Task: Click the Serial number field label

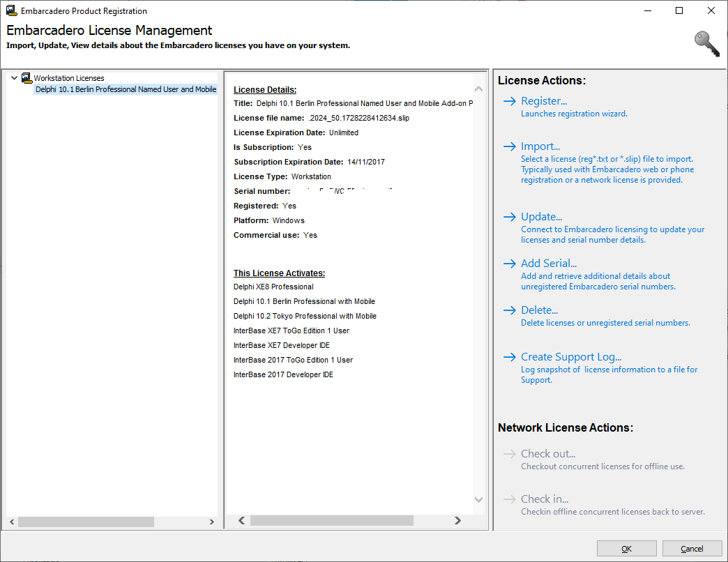Action: pyautogui.click(x=262, y=191)
